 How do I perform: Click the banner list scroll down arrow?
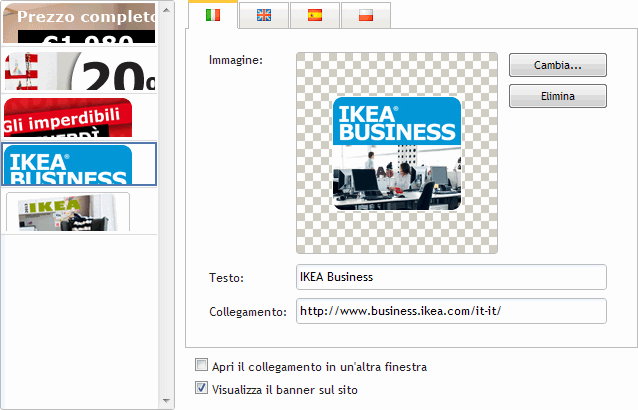[166, 401]
